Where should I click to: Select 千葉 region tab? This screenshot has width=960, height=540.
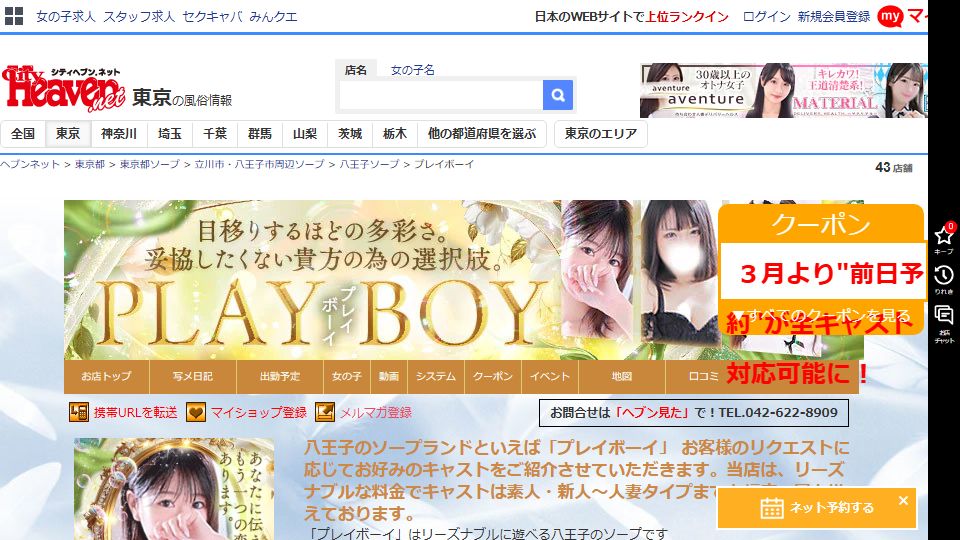[x=215, y=133]
